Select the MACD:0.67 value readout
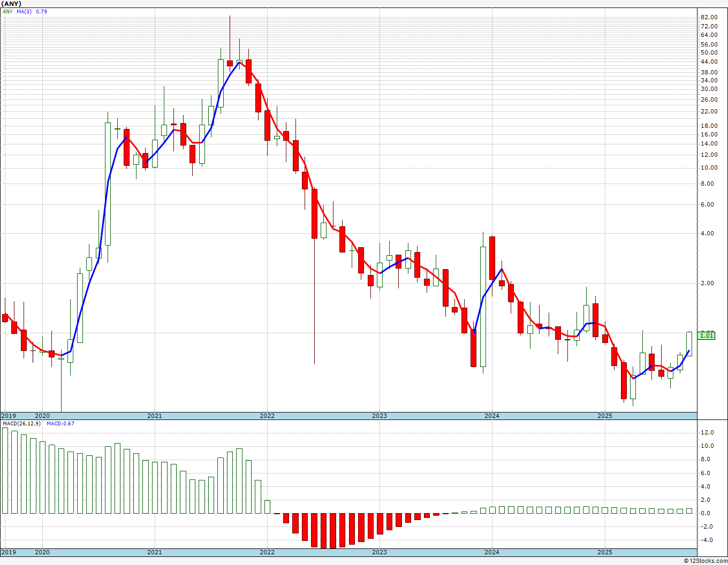Screen dimensions: 728x565 (60, 424)
